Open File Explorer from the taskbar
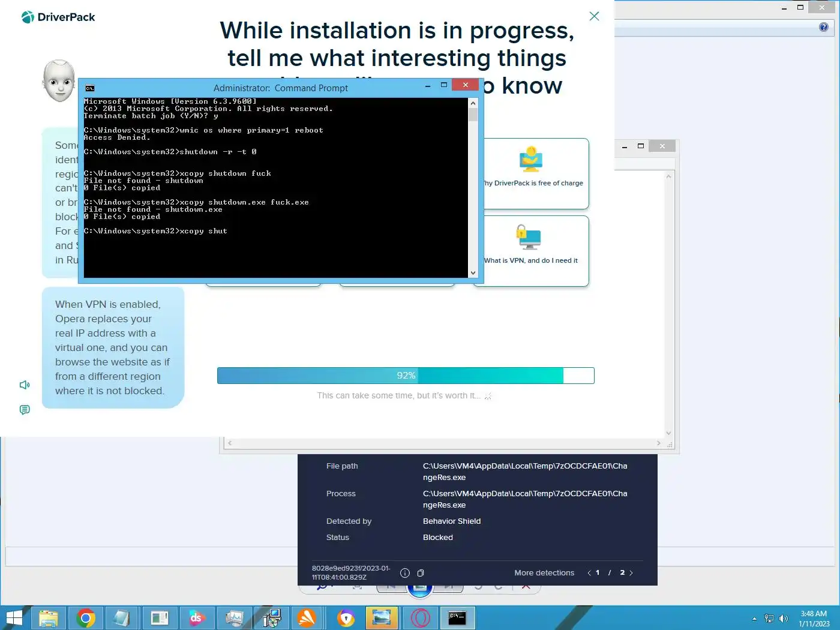This screenshot has width=840, height=630. (x=49, y=618)
